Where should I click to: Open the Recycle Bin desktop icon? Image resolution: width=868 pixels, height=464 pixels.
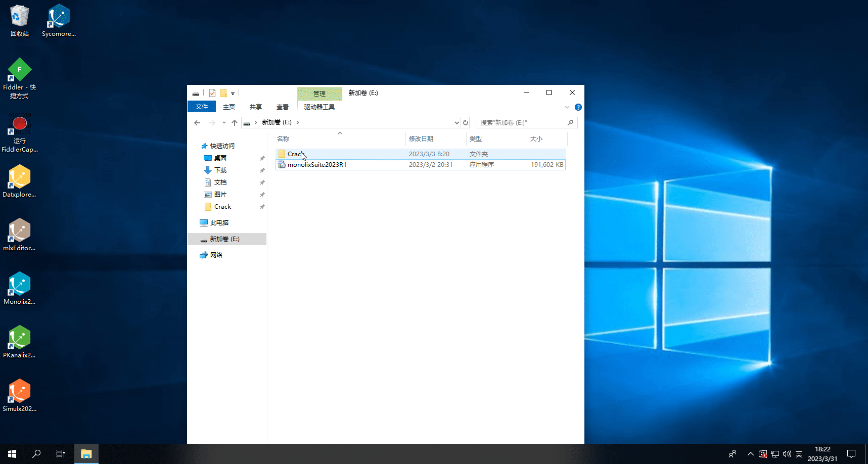(x=19, y=21)
